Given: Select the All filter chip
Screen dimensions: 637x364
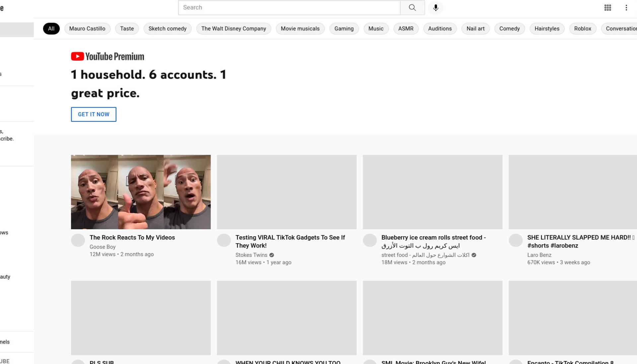Looking at the screenshot, I should coord(51,29).
